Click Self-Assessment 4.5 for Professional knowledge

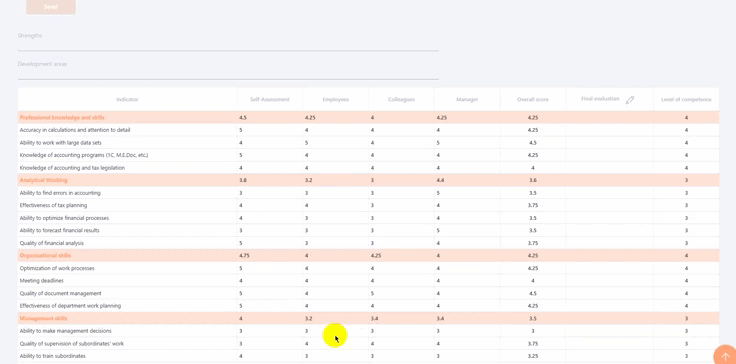243,117
